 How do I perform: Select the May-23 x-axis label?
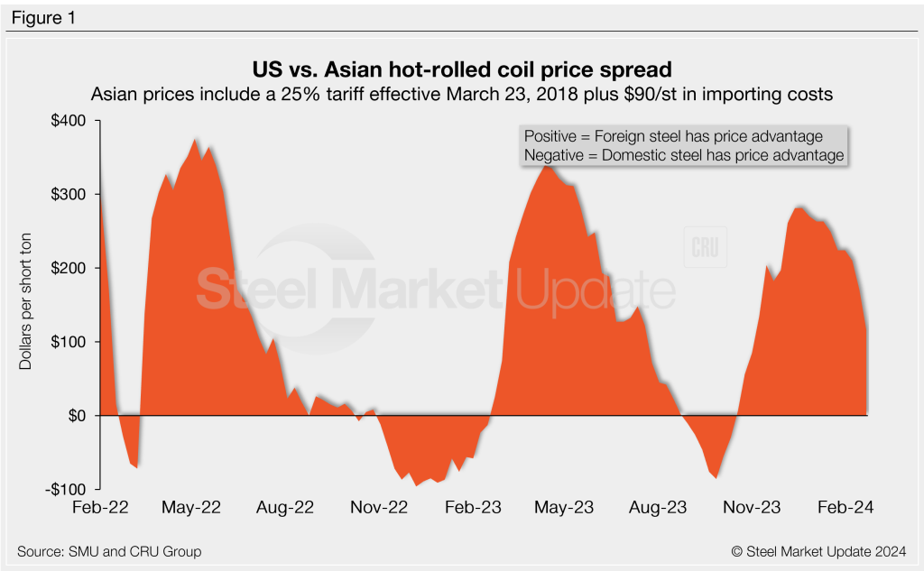(566, 508)
